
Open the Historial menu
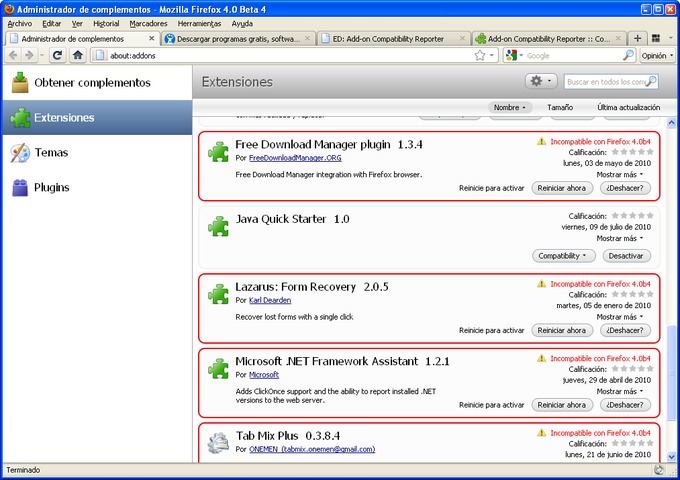pyautogui.click(x=106, y=23)
